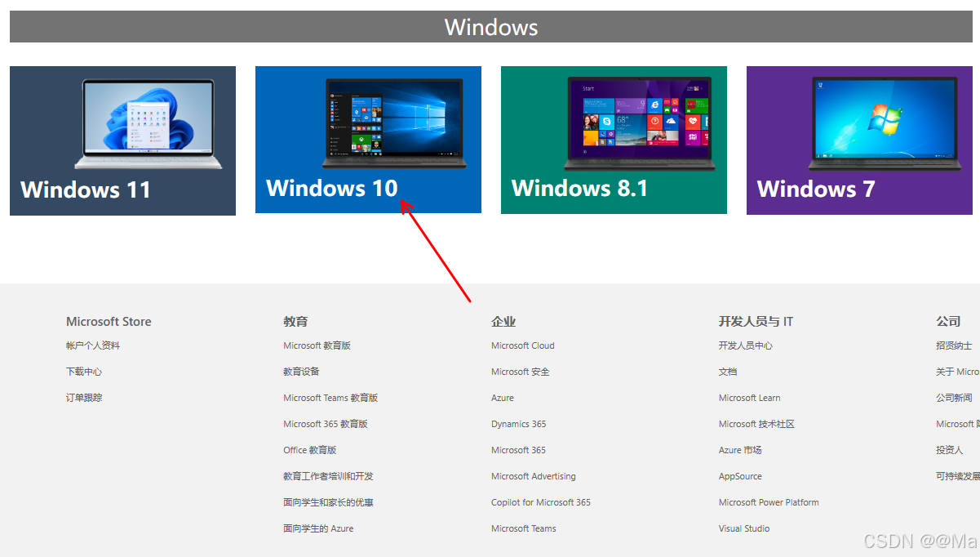Viewport: 980px width, 557px height.
Task: Open Microsoft 安全 link
Action: 521,372
